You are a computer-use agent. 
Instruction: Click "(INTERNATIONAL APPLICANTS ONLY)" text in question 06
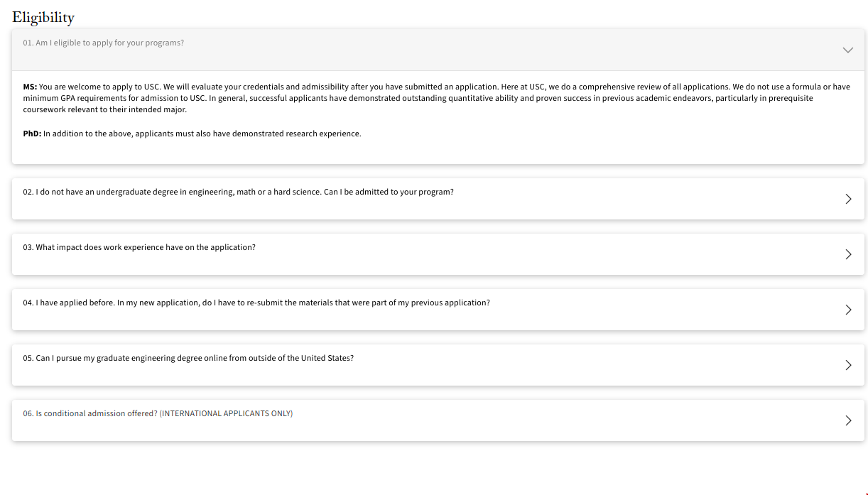[x=226, y=413]
